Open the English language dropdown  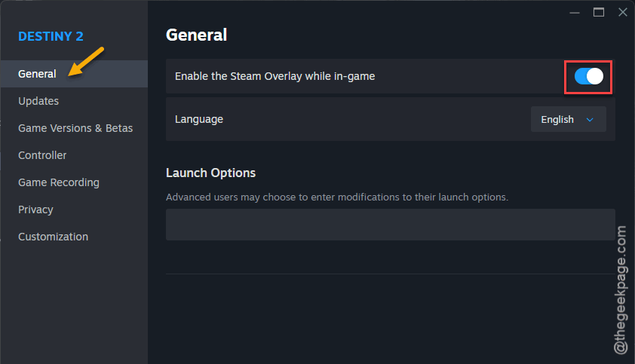tap(568, 119)
